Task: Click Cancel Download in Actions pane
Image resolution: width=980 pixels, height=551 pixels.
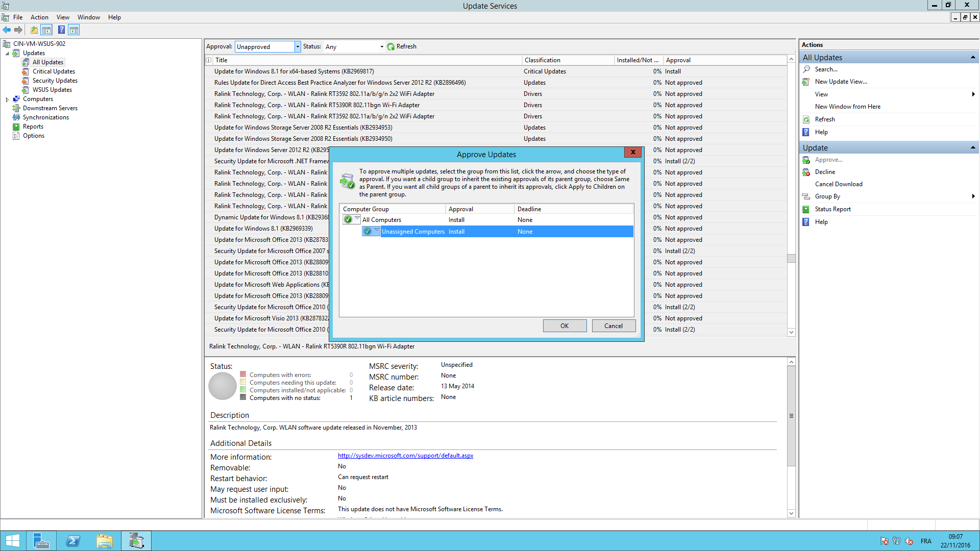Action: pyautogui.click(x=839, y=184)
